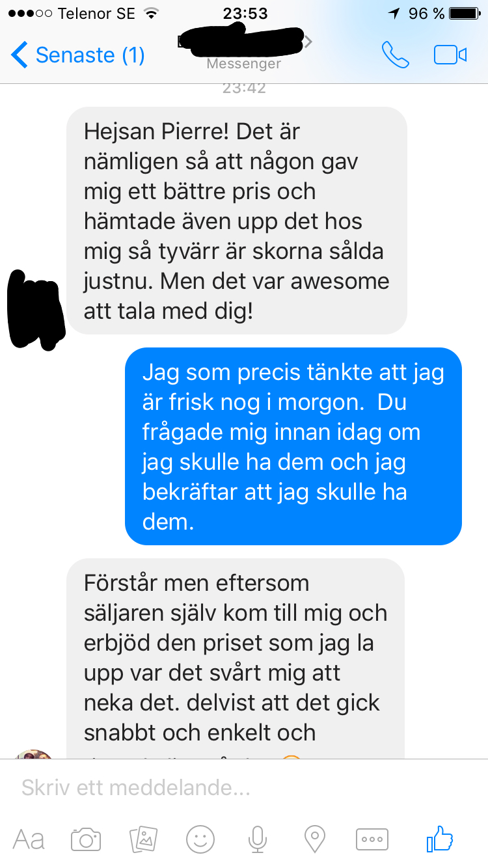Open the camera from the bottom toolbar

tap(86, 839)
